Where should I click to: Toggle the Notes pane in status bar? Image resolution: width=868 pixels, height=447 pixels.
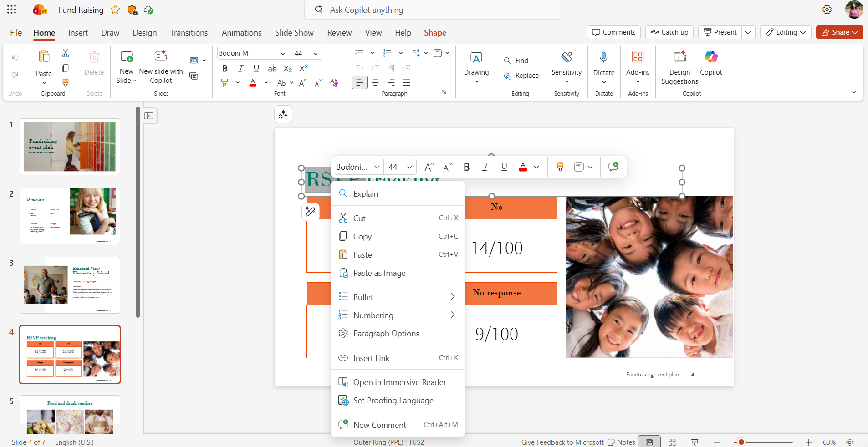coord(621,442)
